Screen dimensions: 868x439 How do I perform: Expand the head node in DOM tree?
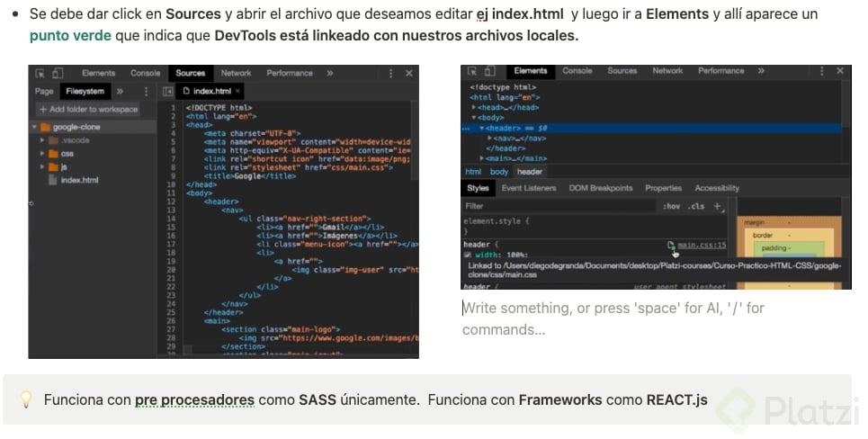pyautogui.click(x=474, y=107)
